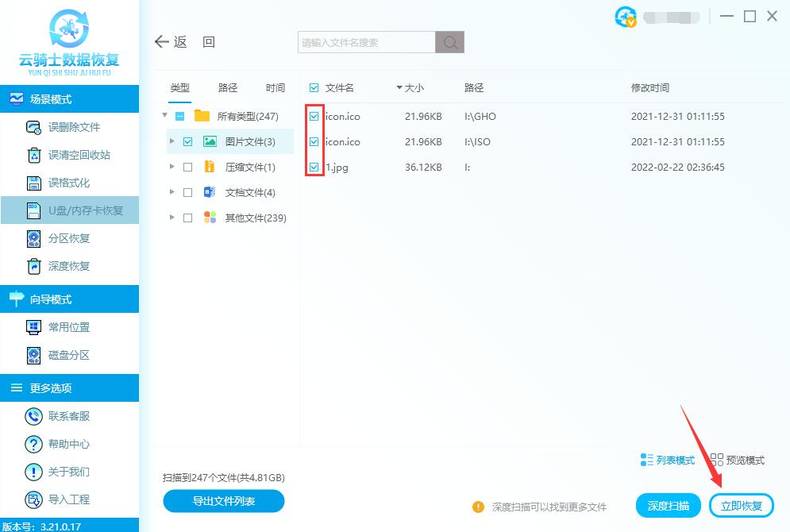Uncheck the 1.jpg file checkbox
This screenshot has height=532, width=790.
(314, 167)
